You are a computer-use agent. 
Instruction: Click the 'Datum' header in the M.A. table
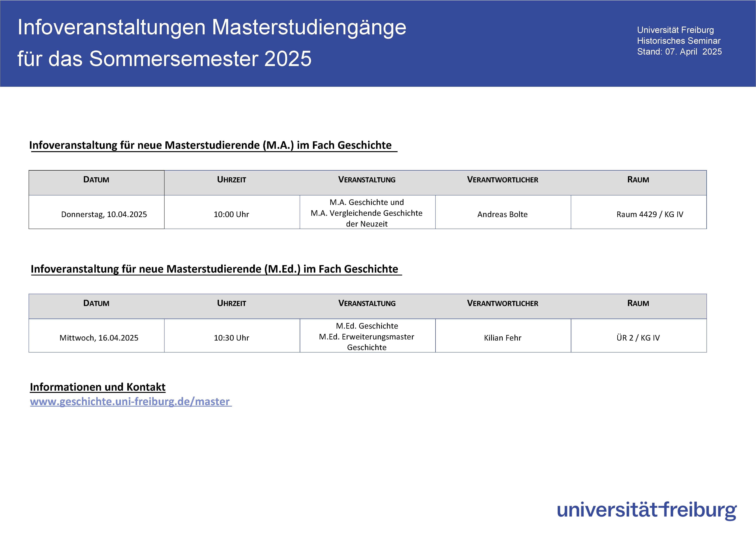pyautogui.click(x=96, y=180)
